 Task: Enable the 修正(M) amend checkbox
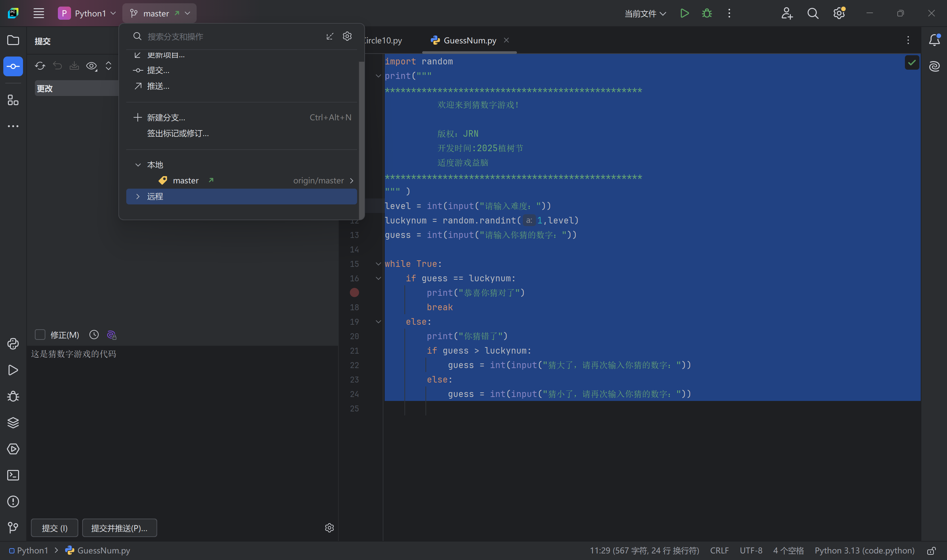(x=40, y=335)
